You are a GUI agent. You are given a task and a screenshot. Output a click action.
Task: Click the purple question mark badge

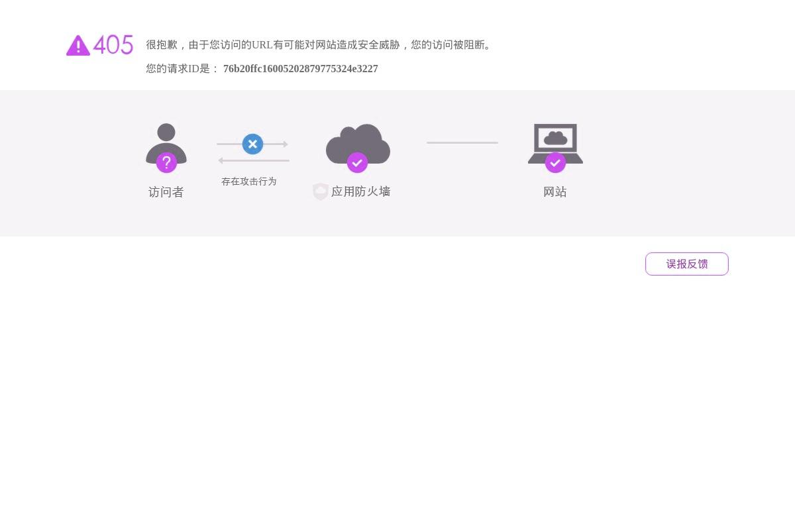166,162
